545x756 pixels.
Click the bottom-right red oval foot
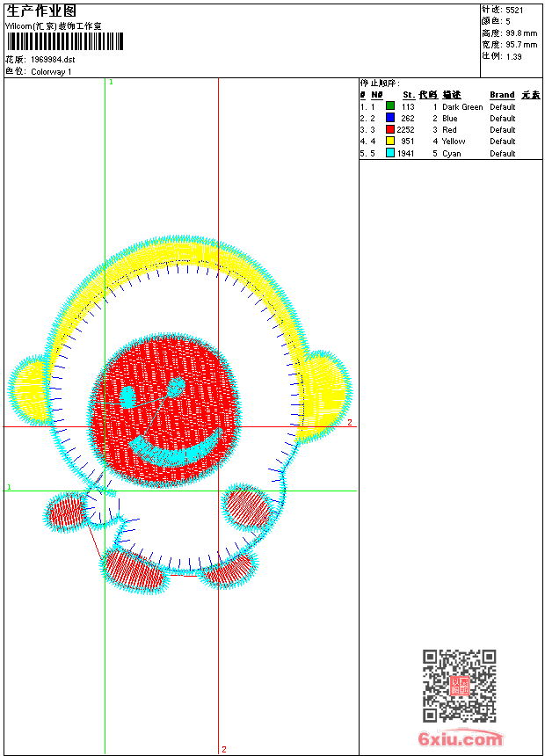(229, 569)
